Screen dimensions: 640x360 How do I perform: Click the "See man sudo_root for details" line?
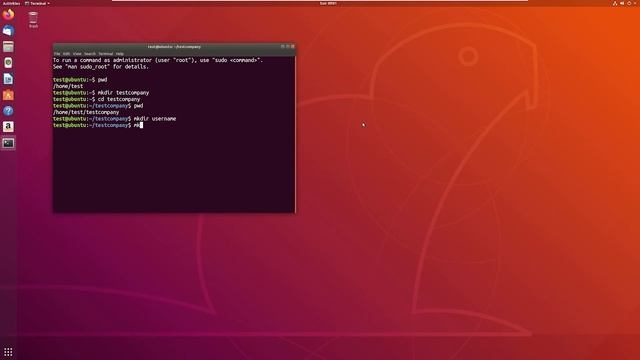[101, 67]
